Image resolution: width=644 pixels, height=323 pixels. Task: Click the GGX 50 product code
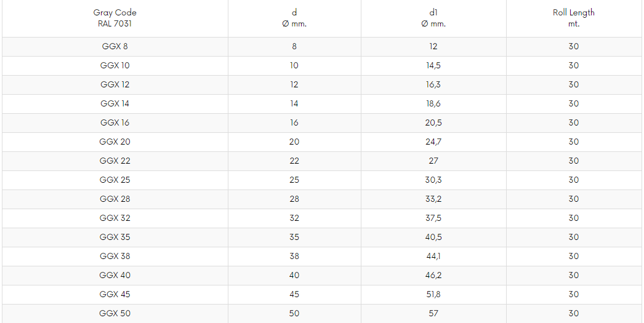(x=115, y=314)
